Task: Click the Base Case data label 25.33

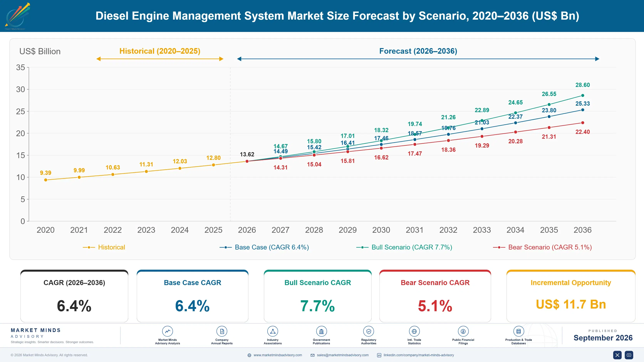Action: pyautogui.click(x=583, y=104)
